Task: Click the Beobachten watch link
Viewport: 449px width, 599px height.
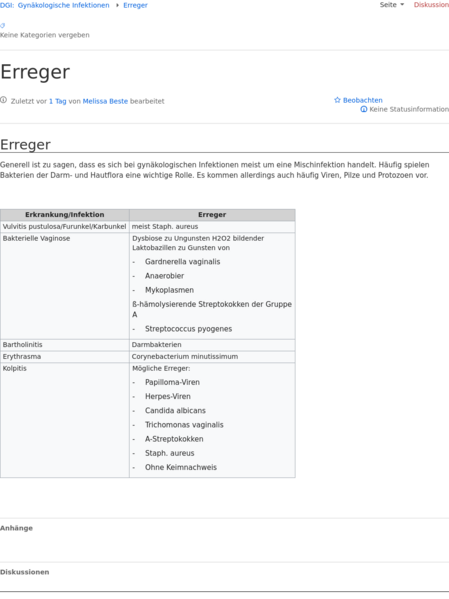Action: (x=363, y=100)
